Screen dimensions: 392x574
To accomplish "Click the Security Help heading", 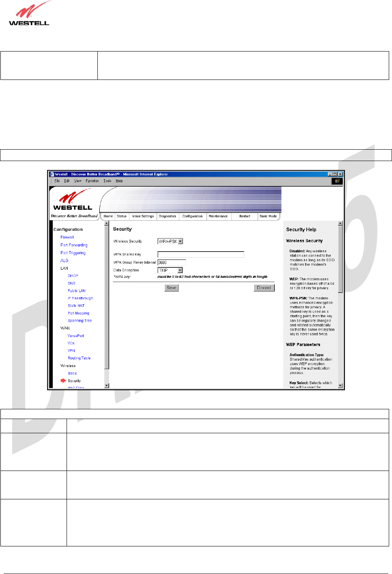I will (x=301, y=230).
